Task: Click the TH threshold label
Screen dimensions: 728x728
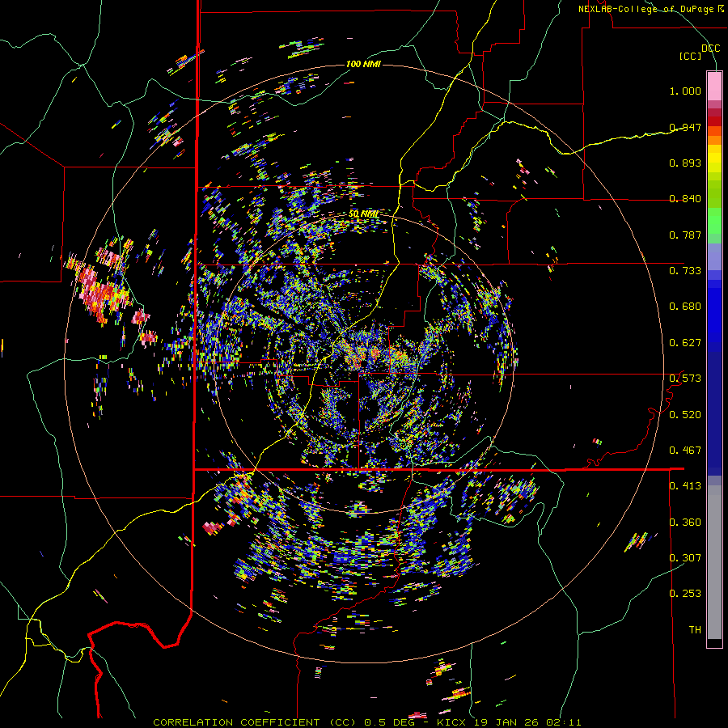Action: (x=695, y=630)
